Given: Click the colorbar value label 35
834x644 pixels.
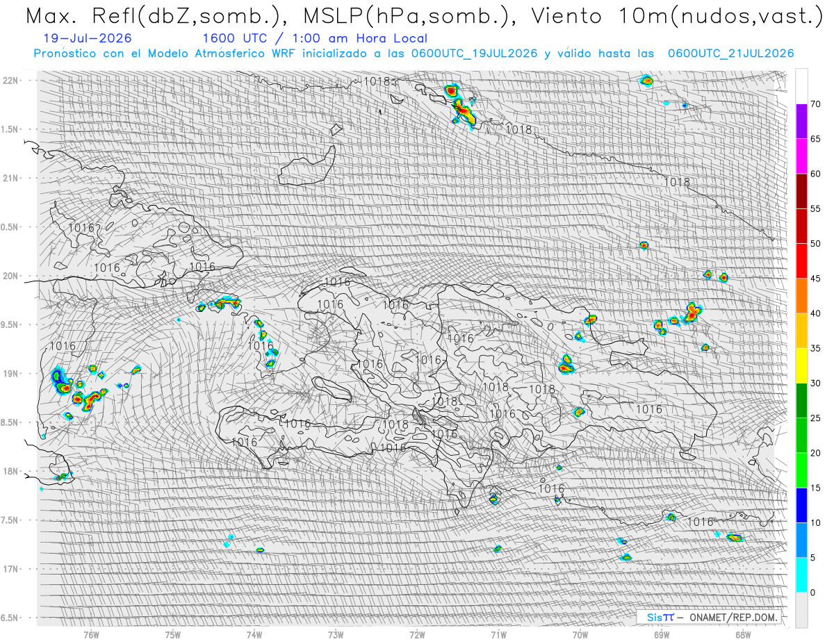Looking at the screenshot, I should (815, 348).
